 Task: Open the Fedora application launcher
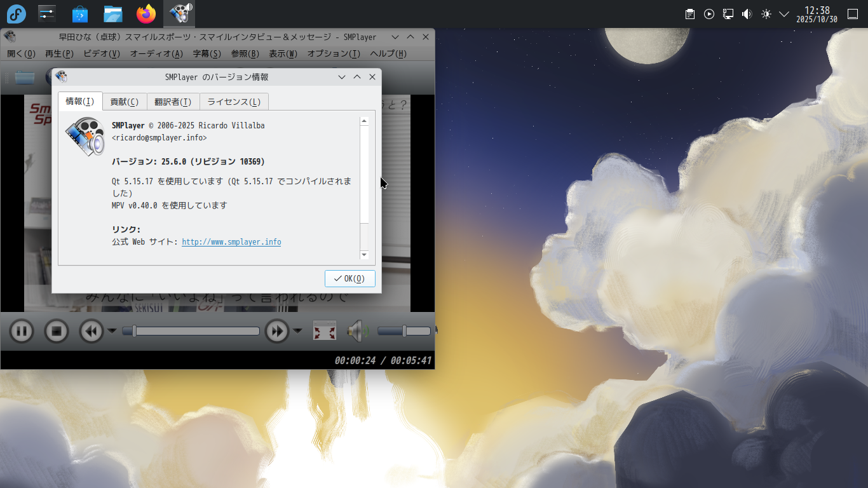point(16,13)
